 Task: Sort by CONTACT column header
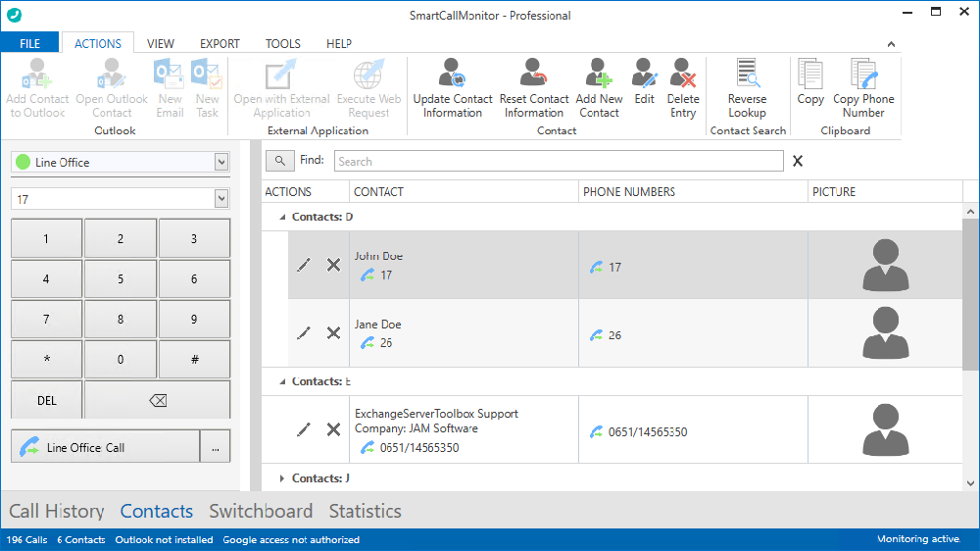pos(464,192)
